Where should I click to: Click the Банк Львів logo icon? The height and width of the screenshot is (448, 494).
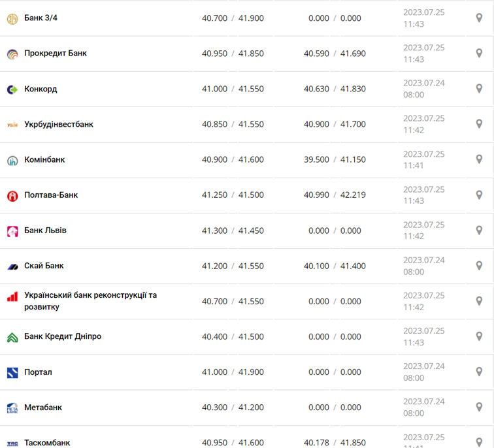[x=12, y=231]
